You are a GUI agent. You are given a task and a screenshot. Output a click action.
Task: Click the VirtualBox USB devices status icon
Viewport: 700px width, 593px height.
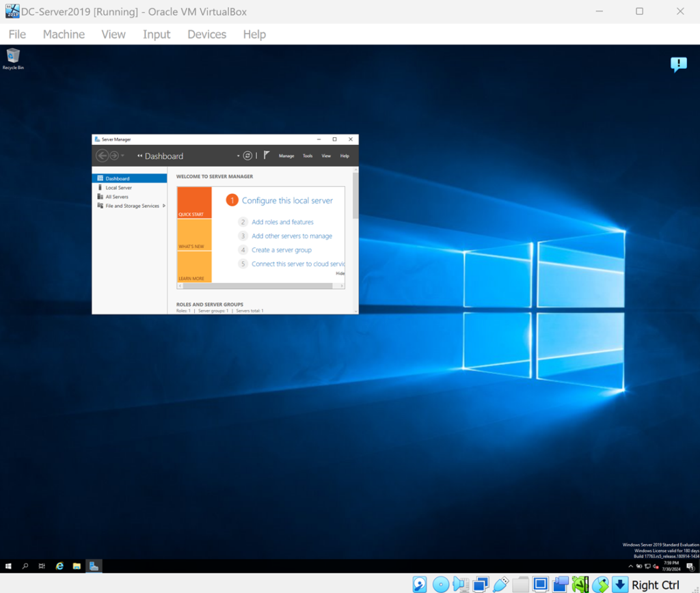click(x=500, y=584)
